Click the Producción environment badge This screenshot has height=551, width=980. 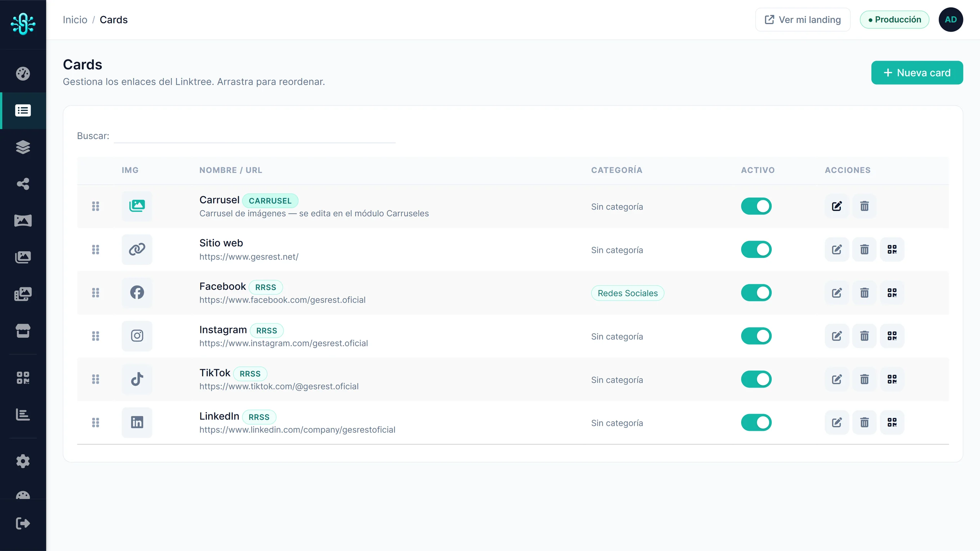894,20
